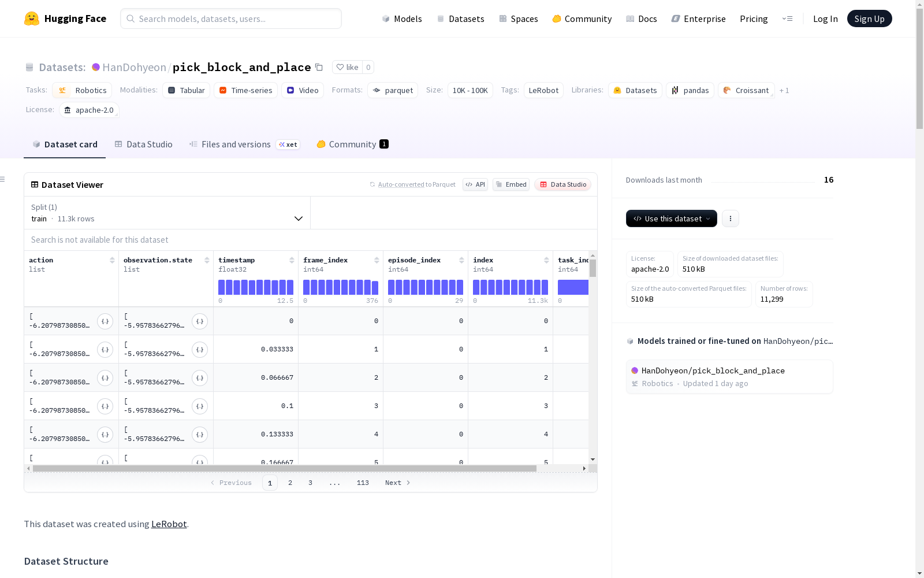Open the extra navigation menu icon
The image size is (924, 578).
click(x=787, y=18)
